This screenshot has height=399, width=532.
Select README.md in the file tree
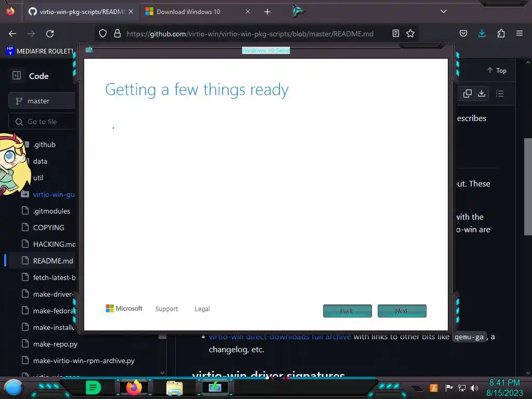click(x=52, y=261)
